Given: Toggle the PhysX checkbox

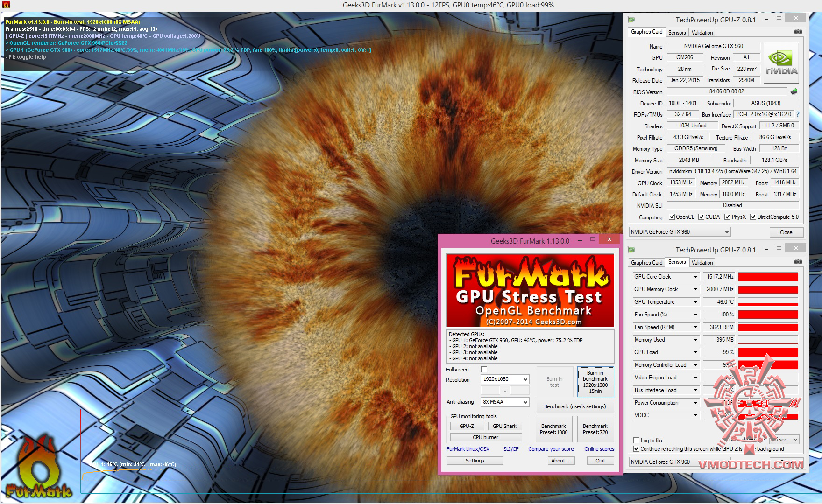Looking at the screenshot, I should point(727,217).
